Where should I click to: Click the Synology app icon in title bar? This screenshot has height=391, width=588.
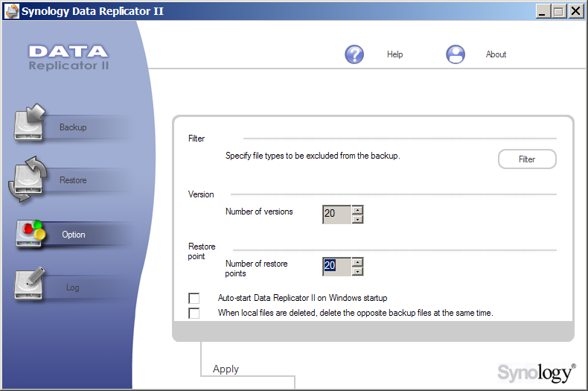12,11
